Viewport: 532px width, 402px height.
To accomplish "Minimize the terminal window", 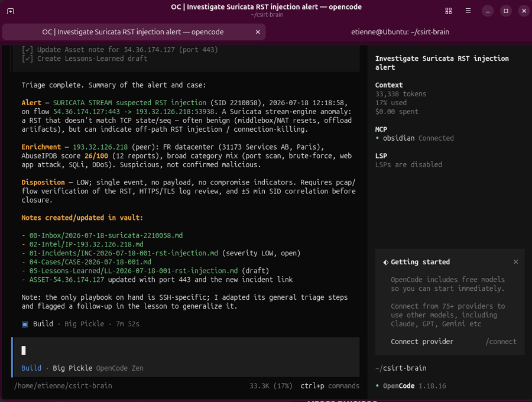I will click(488, 11).
